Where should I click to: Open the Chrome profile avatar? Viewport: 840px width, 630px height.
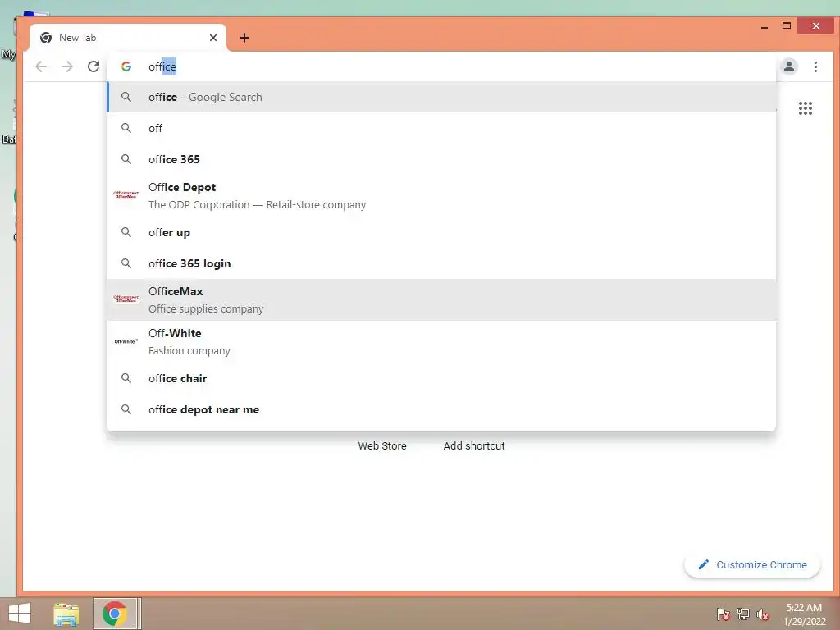point(789,66)
